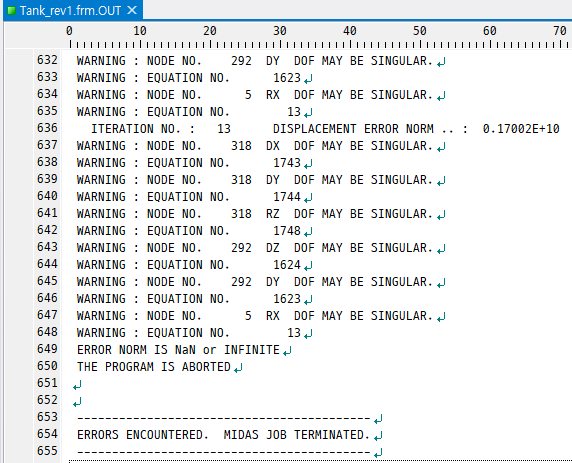This screenshot has height=463, width=572.
Task: Click text 'THE PROGRAM IS ABORTED'
Action: click(154, 367)
